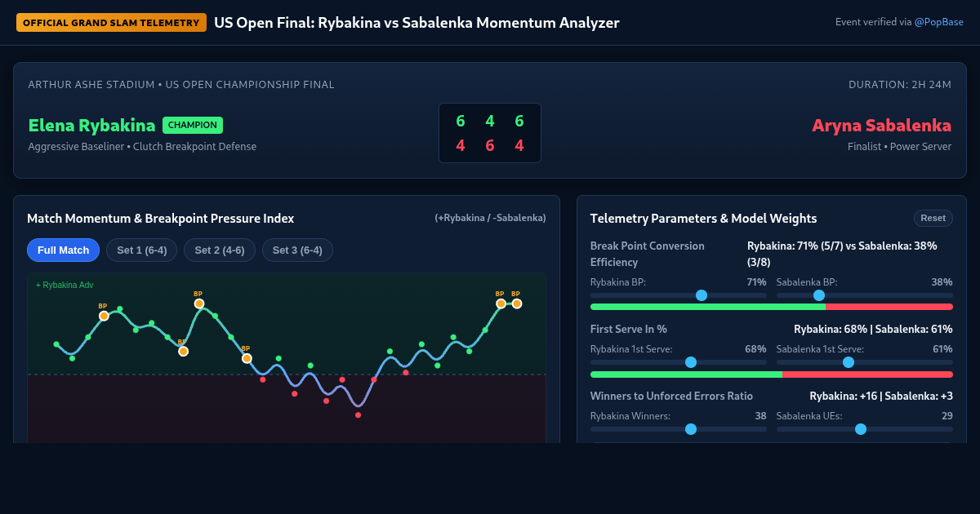Click the Reset button in Telemetry Parameters
This screenshot has height=514, width=980.
click(x=933, y=218)
